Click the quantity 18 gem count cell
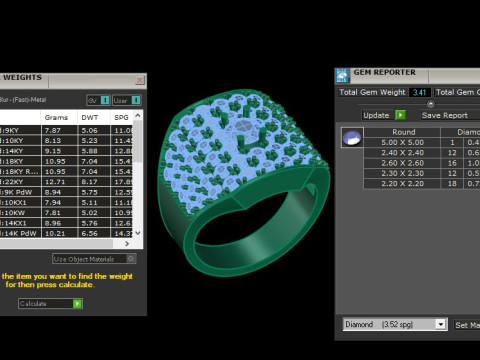The height and width of the screenshot is (360, 480). click(452, 184)
